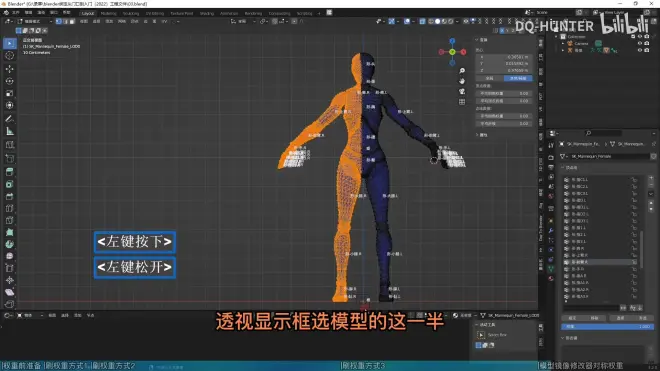Select the Transform tool
660x371 pixels.
(x=10, y=105)
